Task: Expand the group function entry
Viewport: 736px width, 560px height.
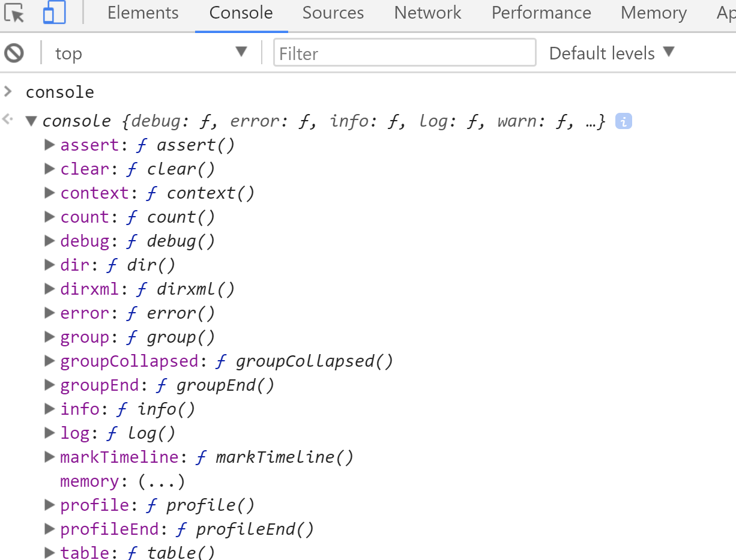Action: pyautogui.click(x=50, y=337)
